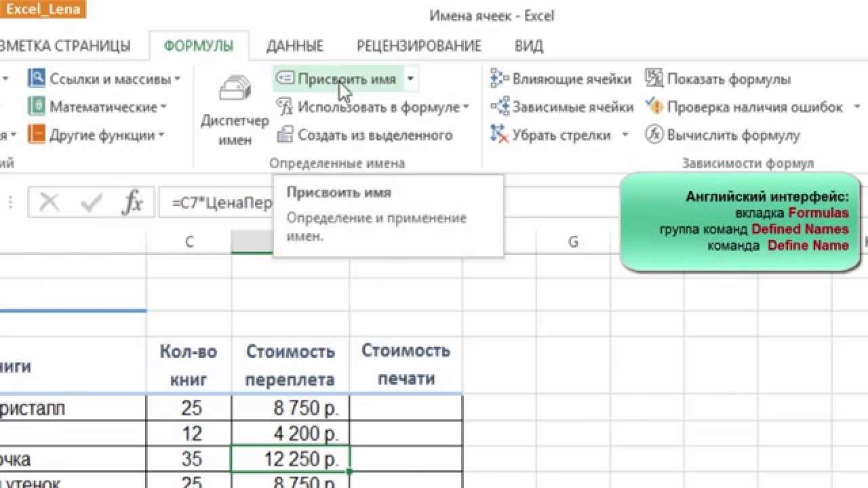868x488 pixels.
Task: Click the Влияющие ячейки button label
Action: tap(572, 79)
